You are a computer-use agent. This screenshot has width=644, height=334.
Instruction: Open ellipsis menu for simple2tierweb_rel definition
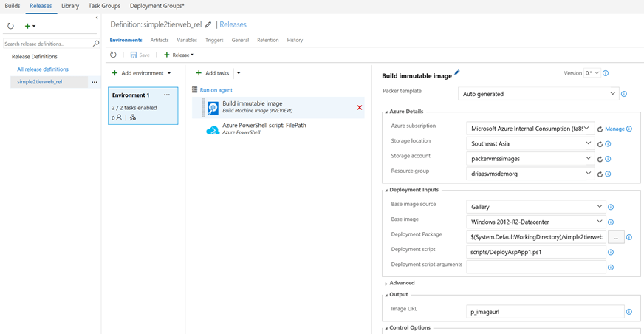click(x=95, y=82)
